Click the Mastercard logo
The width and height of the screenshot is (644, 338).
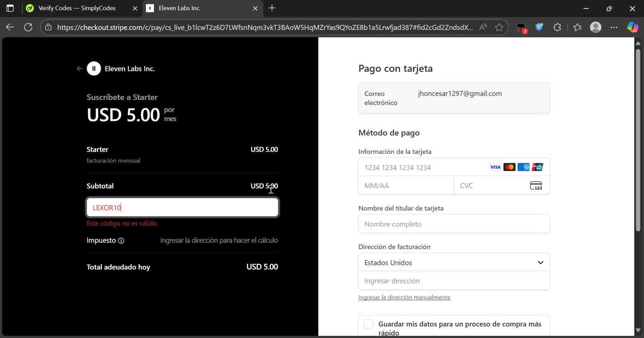click(x=509, y=167)
